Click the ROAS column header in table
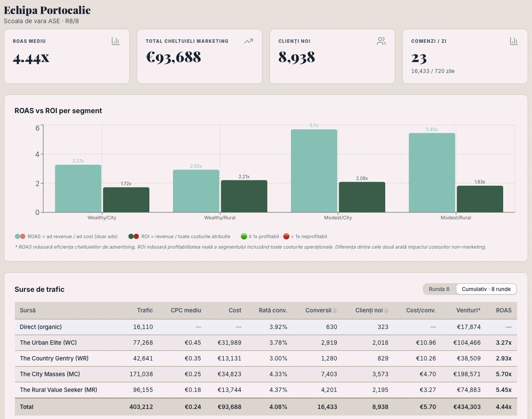This screenshot has height=419, width=532. (504, 310)
